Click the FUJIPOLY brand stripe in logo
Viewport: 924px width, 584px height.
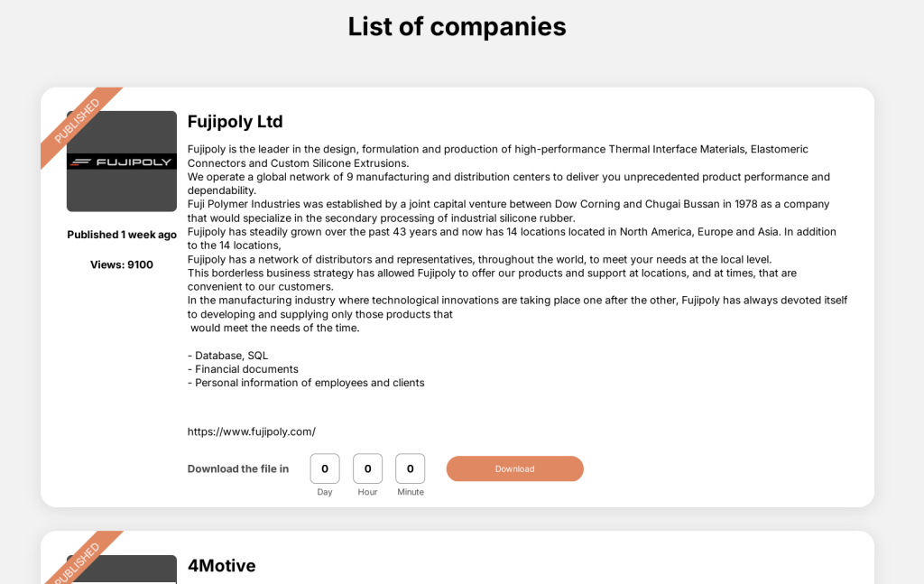pyautogui.click(x=122, y=162)
